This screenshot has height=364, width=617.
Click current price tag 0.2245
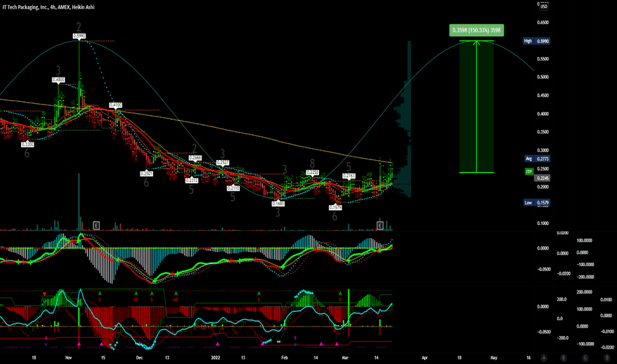pyautogui.click(x=543, y=178)
